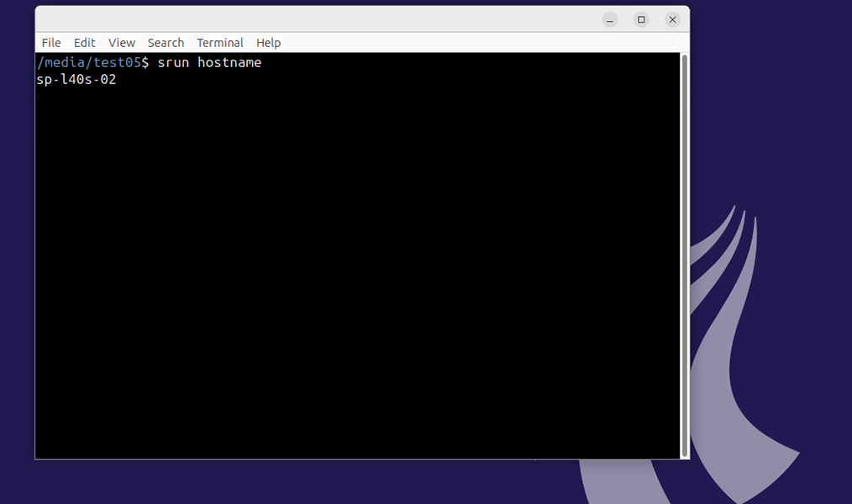Click the purple desktop background

(773, 101)
